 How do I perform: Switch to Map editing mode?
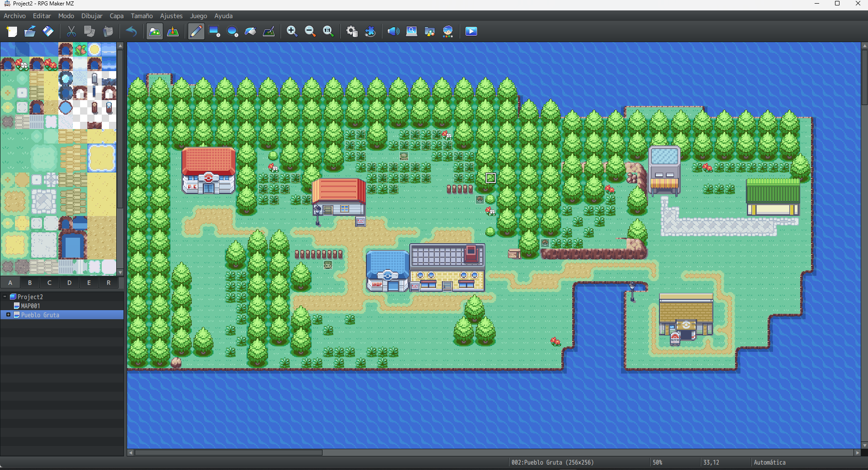tap(155, 31)
